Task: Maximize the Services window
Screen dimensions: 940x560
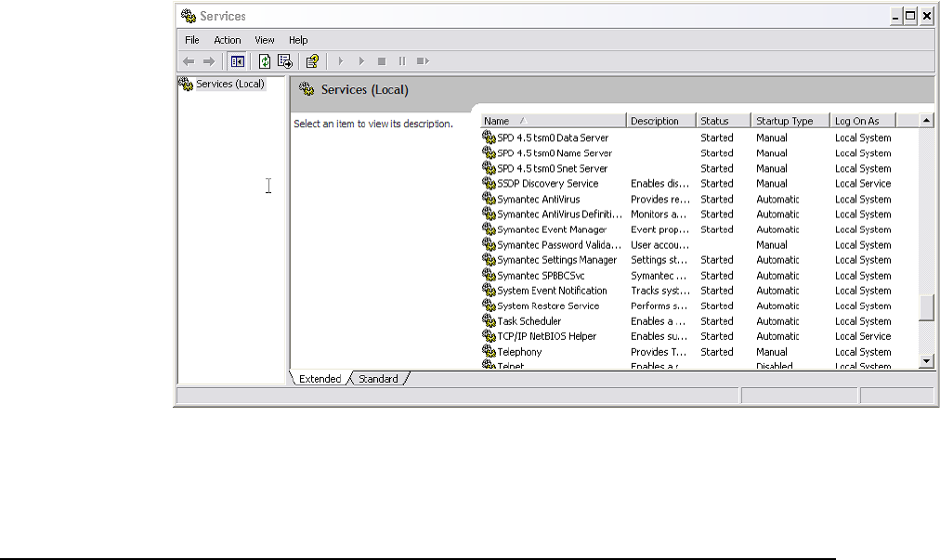Action: click(x=910, y=16)
